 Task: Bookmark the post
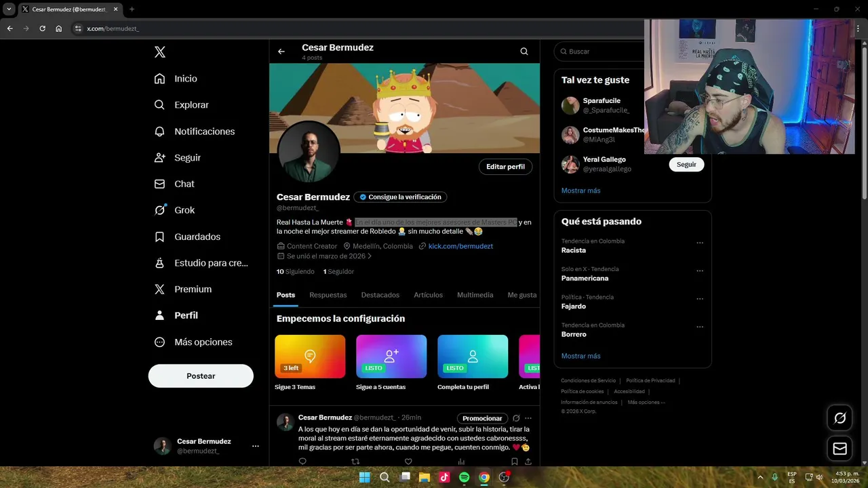tap(515, 462)
